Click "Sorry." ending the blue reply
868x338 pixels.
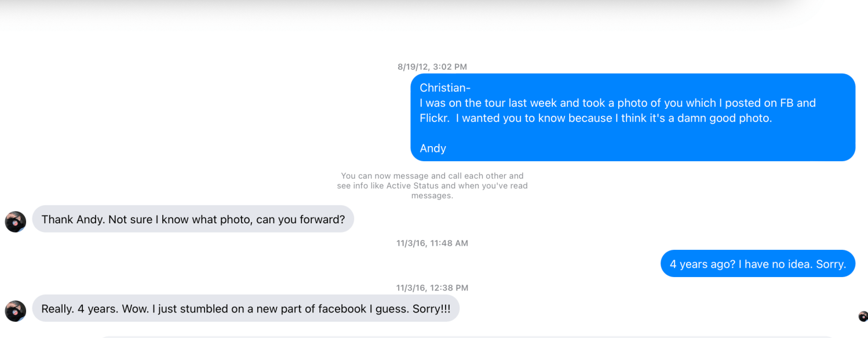tap(831, 264)
